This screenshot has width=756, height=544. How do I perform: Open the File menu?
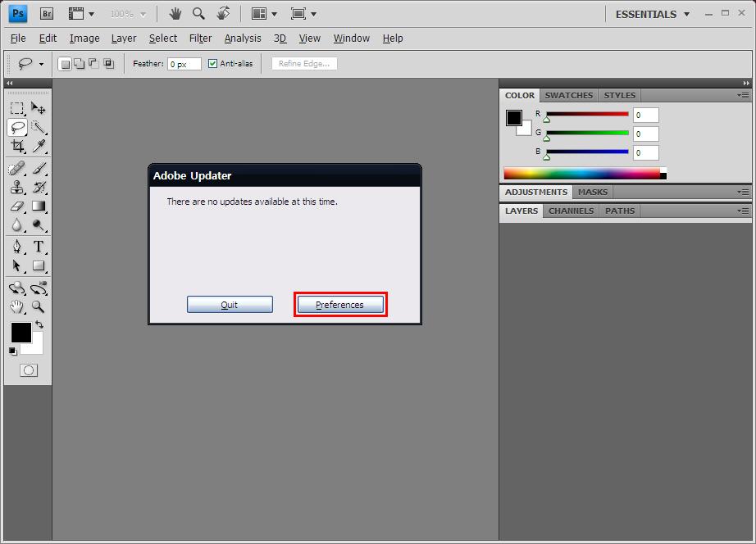pos(18,38)
